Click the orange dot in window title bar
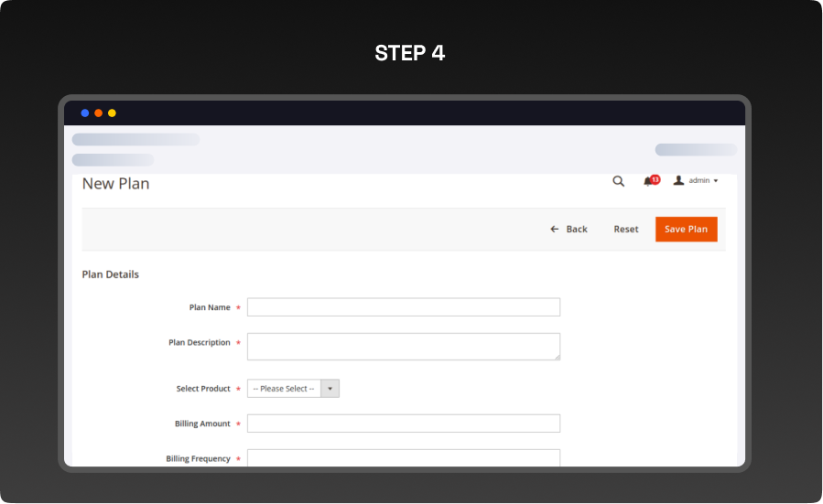823x504 pixels. pos(99,113)
